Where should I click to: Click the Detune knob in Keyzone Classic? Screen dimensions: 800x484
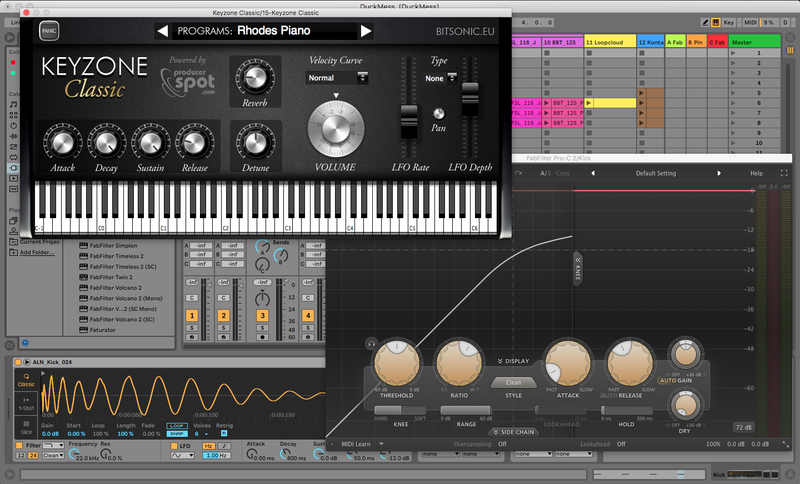pyautogui.click(x=255, y=142)
